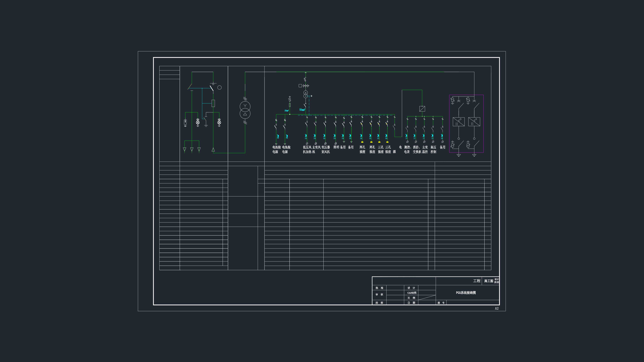The height and width of the screenshot is (362, 644).
Task: Select the 施工图 text in the title block
Action: pyautogui.click(x=489, y=281)
